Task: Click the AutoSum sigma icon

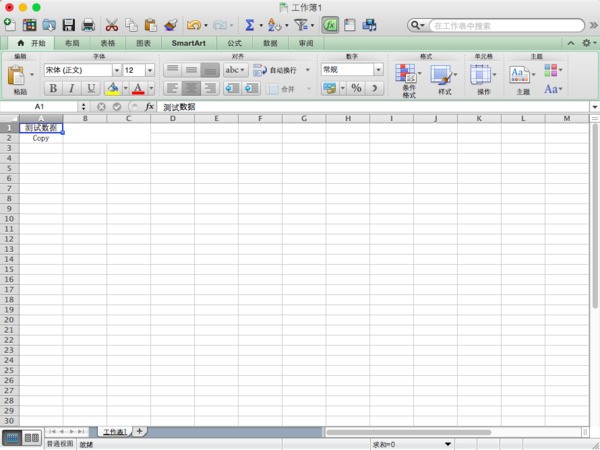Action: (x=248, y=24)
